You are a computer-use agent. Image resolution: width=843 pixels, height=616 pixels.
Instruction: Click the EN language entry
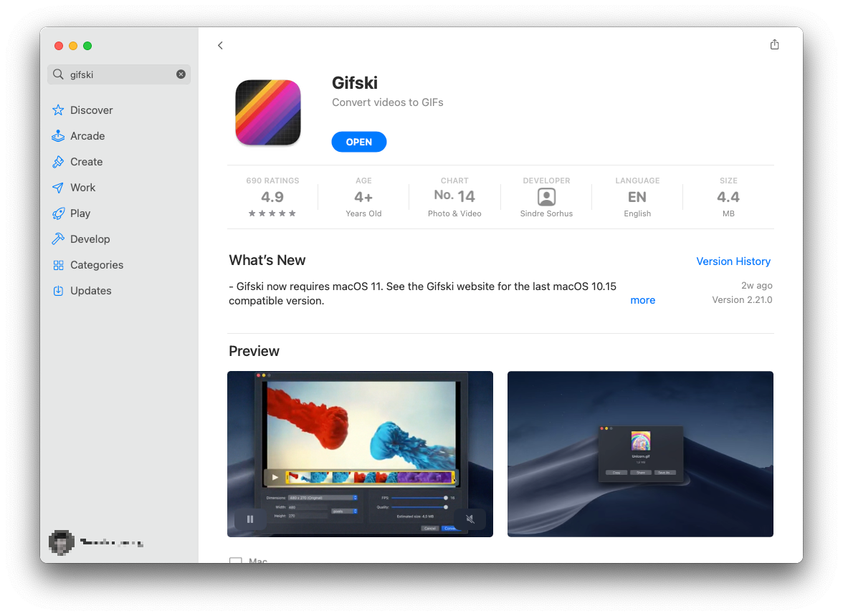(637, 197)
